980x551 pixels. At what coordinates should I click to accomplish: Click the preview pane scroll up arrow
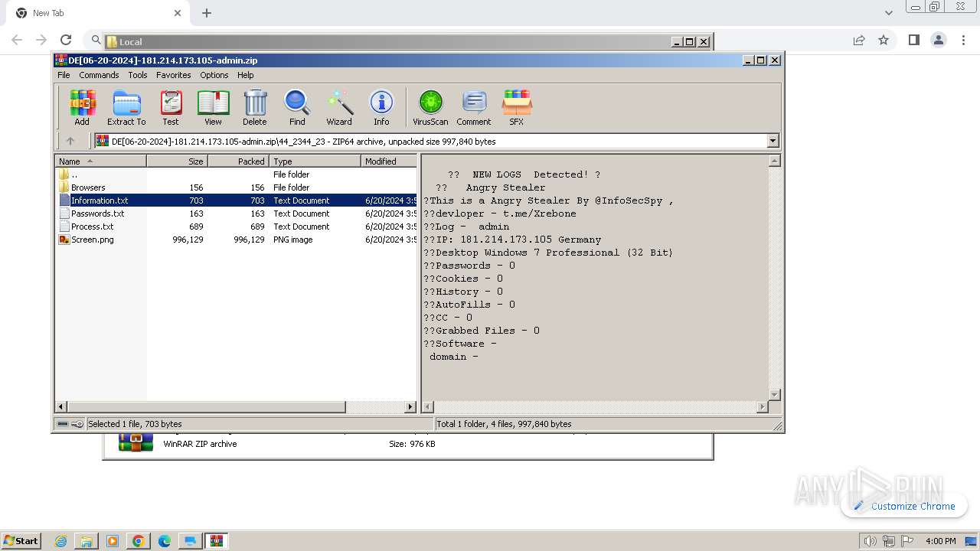point(774,161)
